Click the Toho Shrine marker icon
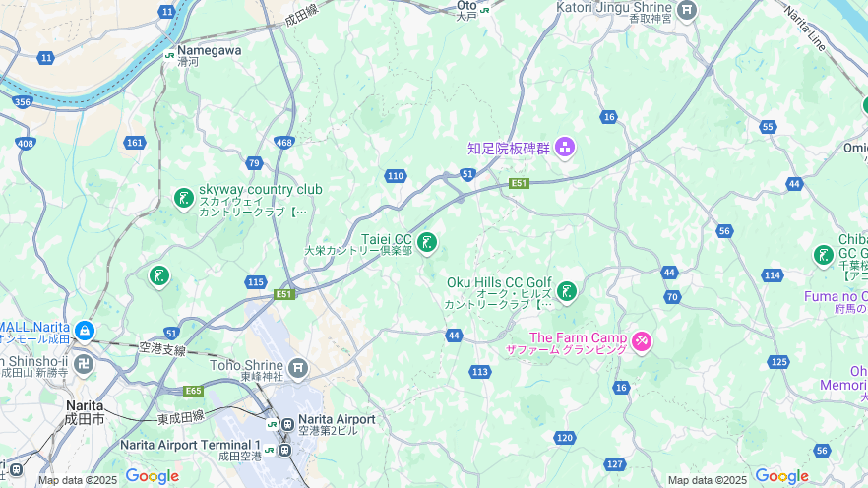 point(298,368)
